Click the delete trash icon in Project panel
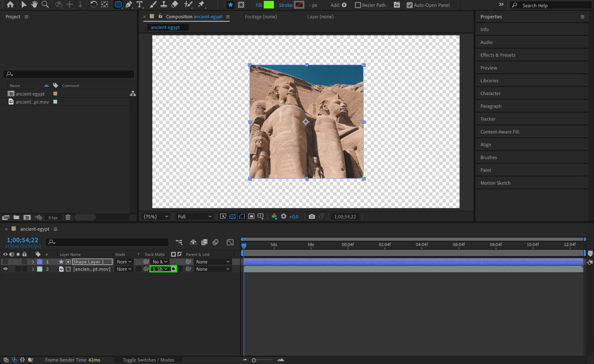 68,217
